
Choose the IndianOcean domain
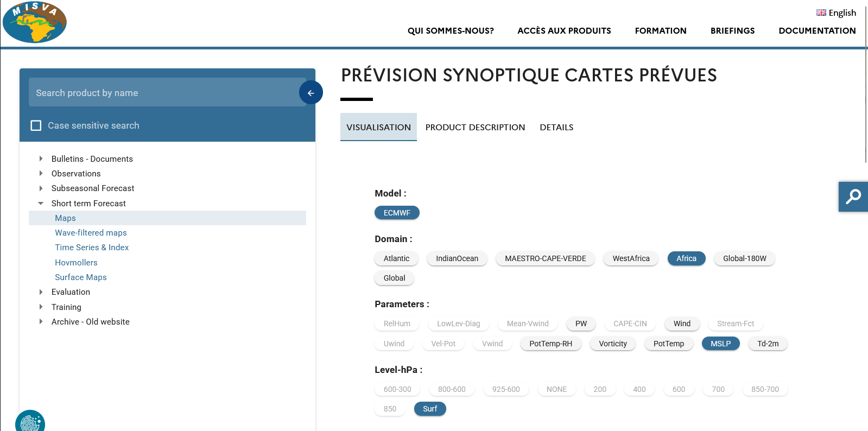457,258
